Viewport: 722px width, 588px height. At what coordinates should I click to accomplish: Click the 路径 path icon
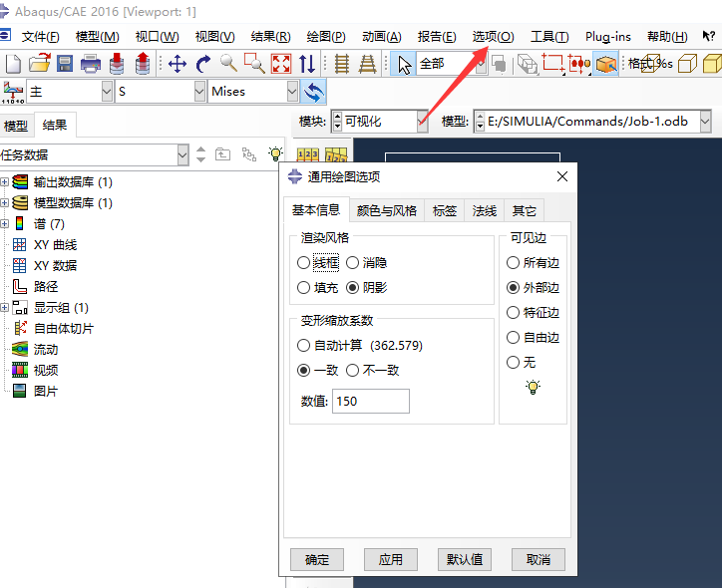[19, 287]
